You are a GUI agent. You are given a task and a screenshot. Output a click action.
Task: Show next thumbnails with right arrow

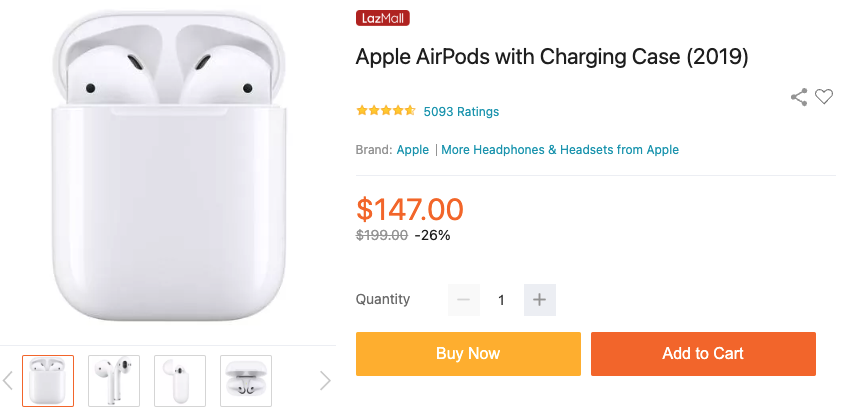[x=325, y=381]
